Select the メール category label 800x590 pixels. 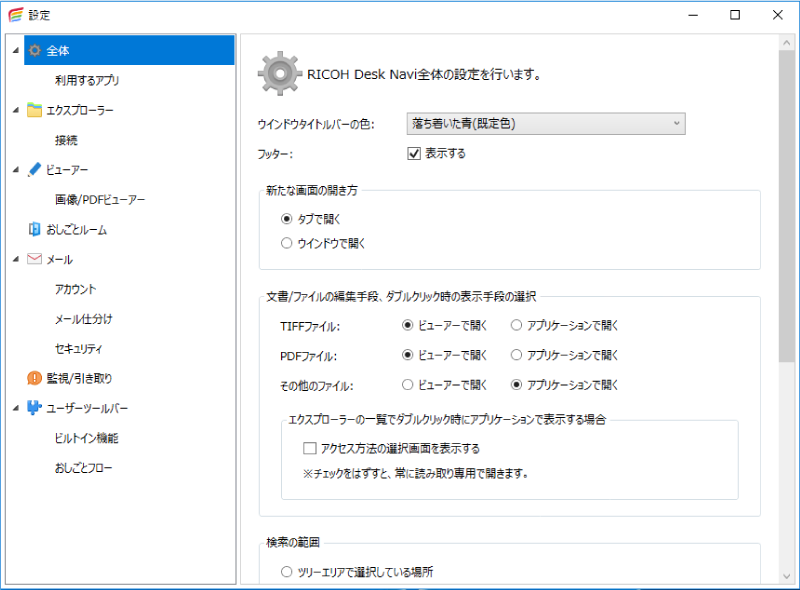(60, 259)
